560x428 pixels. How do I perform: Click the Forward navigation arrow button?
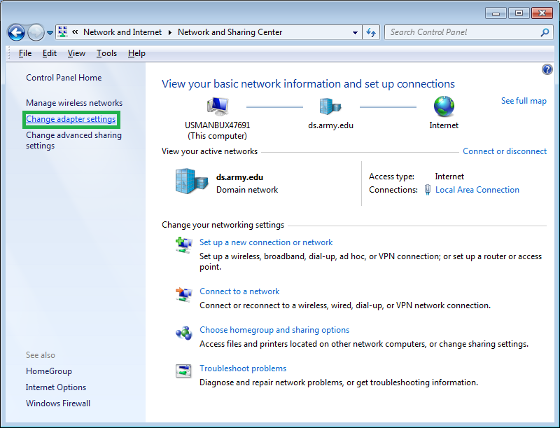click(x=36, y=33)
